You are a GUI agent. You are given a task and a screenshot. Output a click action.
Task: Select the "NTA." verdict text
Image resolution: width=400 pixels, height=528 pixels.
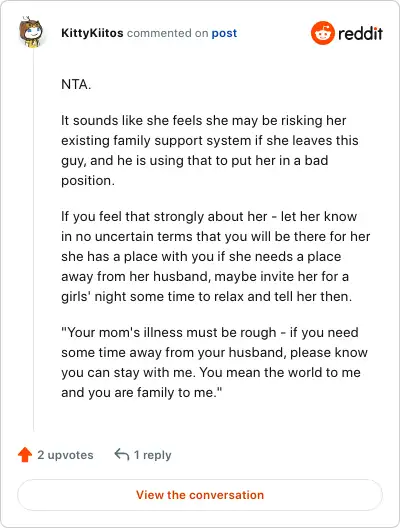pos(76,84)
